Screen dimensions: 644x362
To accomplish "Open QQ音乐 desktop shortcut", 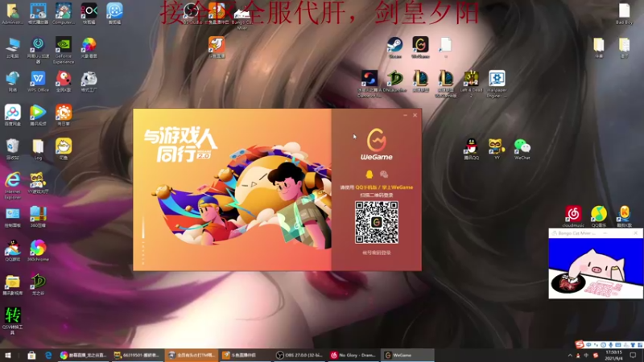I will [599, 216].
